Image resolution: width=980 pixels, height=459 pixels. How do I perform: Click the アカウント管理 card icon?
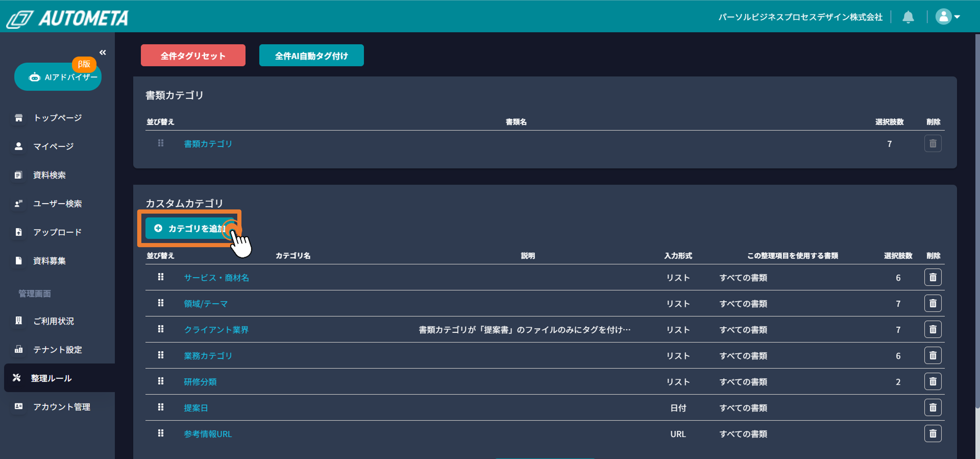(18, 406)
